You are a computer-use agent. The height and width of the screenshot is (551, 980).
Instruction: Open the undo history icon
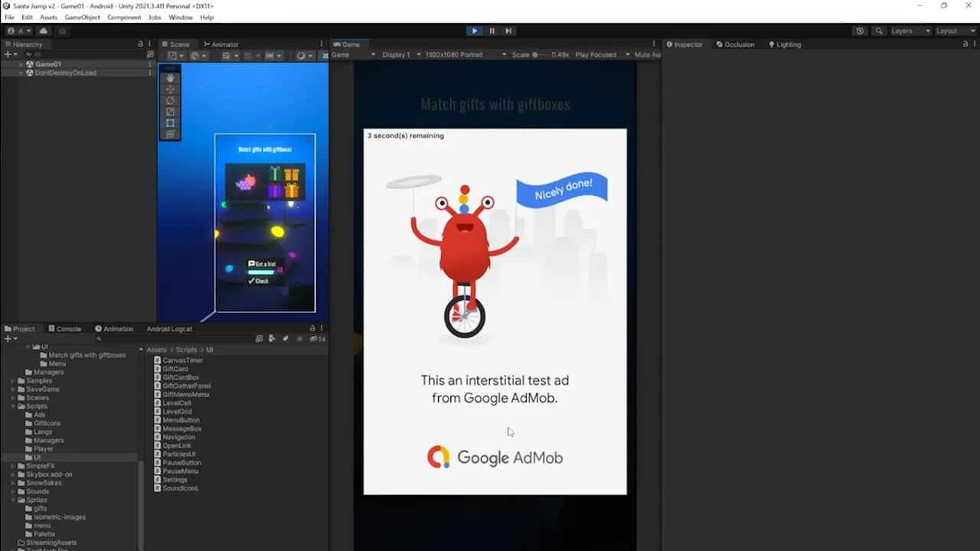(x=860, y=31)
